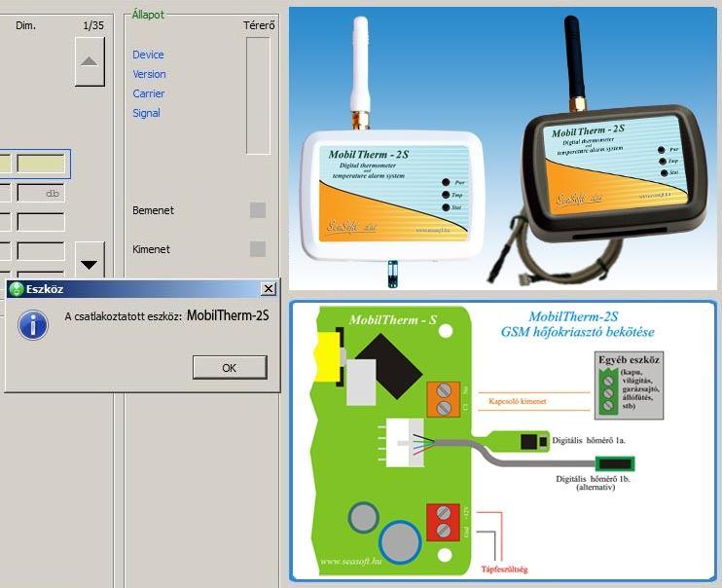Click the Carrier label
Viewport: 722px width, 588px height.
coord(148,93)
